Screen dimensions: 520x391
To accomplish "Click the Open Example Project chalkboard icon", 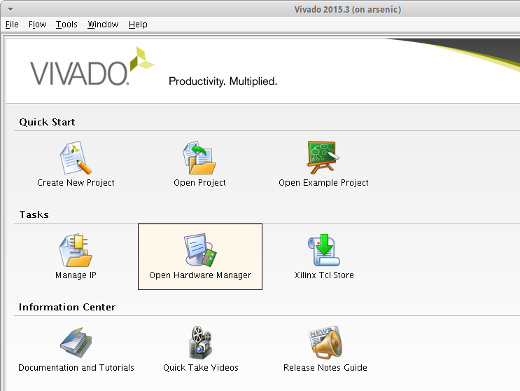I will tap(323, 157).
